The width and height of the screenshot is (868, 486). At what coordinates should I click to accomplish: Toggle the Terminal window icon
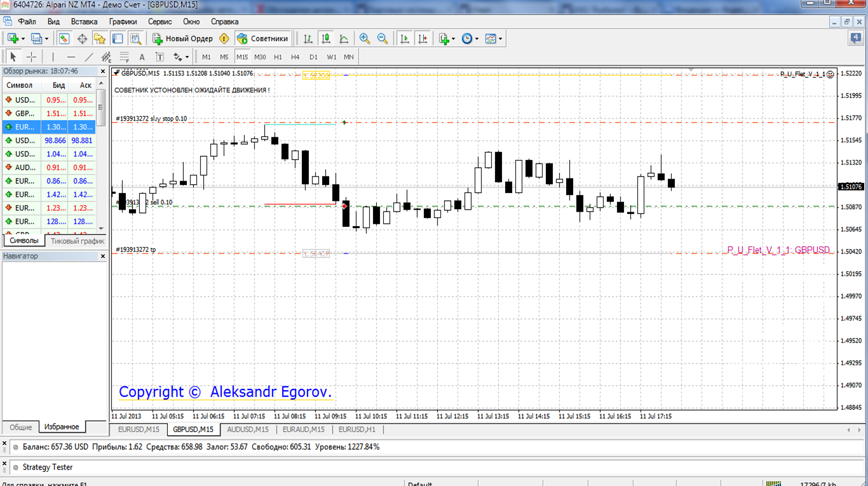(x=118, y=39)
